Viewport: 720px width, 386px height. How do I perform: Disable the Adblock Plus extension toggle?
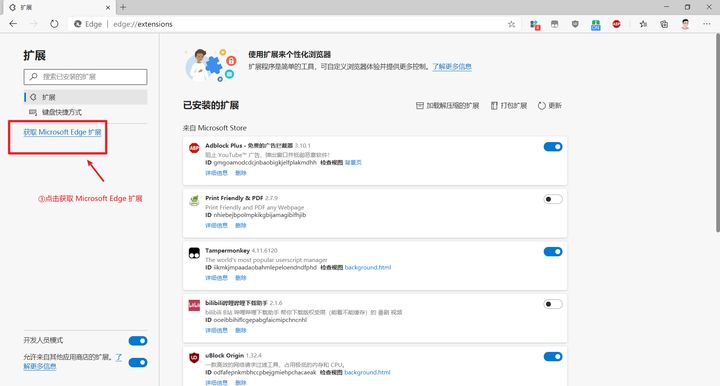pos(553,146)
